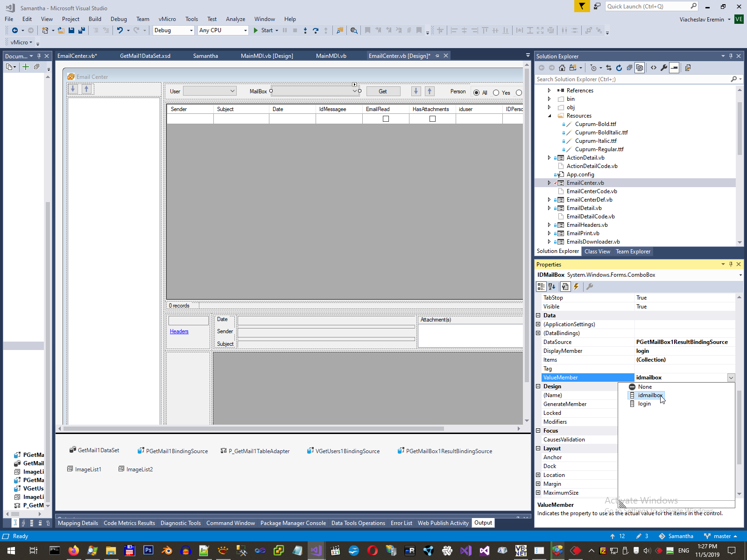747x560 pixels.
Task: Click the Sync with Active Document icon
Action: [x=609, y=68]
